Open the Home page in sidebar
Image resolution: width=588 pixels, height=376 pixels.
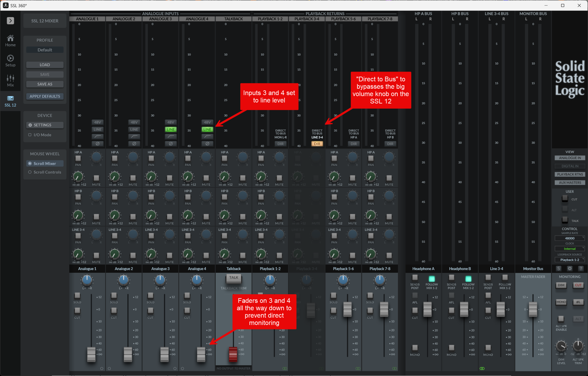tap(10, 41)
